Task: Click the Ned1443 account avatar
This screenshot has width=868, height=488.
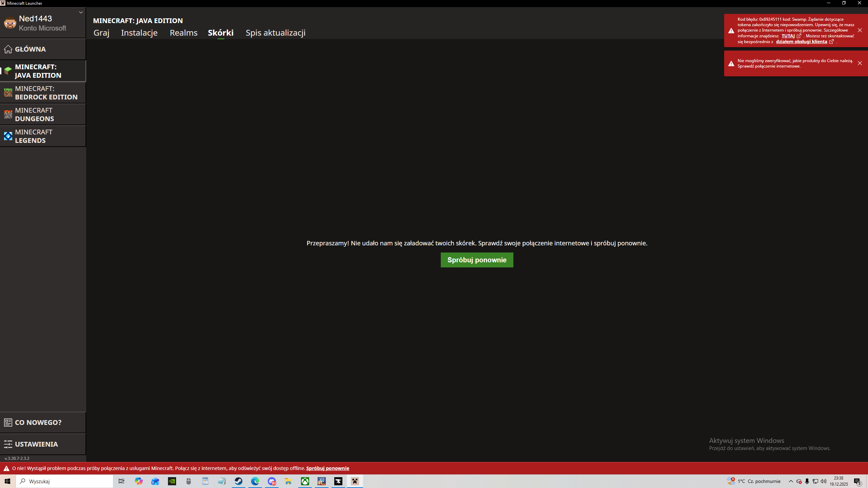Action: tap(10, 23)
